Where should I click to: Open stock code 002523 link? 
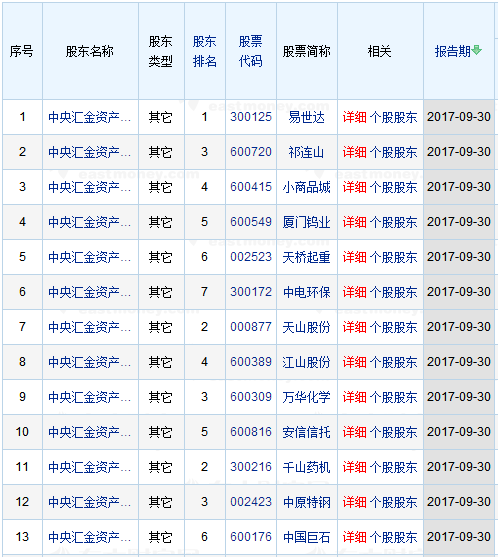pyautogui.click(x=251, y=257)
